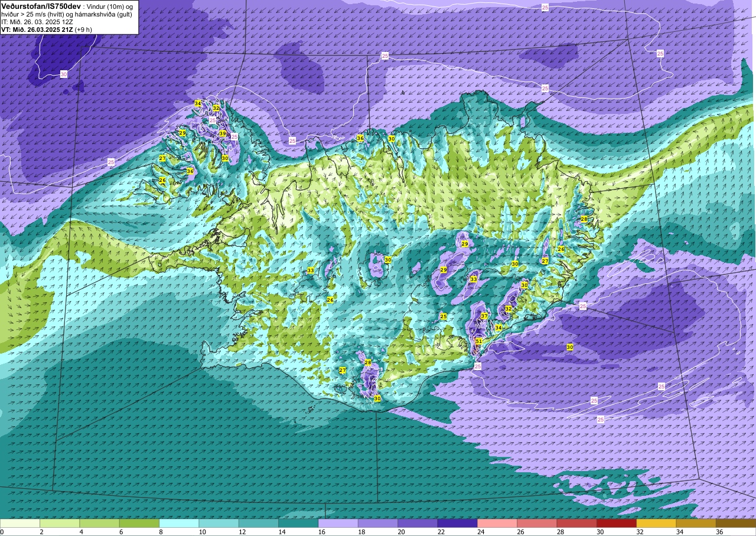The width and height of the screenshot is (756, 536).
Task: Select the 16–18 m/s lavender legend swatch
Action: [x=338, y=523]
